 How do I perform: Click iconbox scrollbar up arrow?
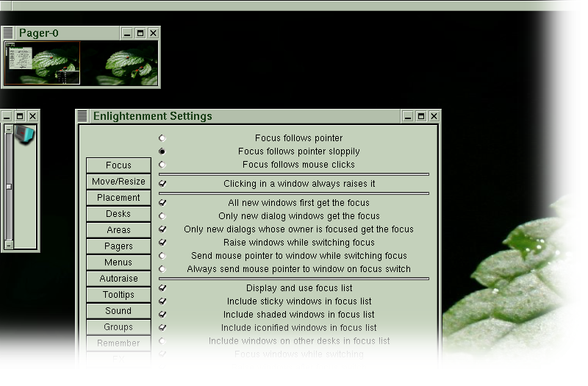click(9, 129)
